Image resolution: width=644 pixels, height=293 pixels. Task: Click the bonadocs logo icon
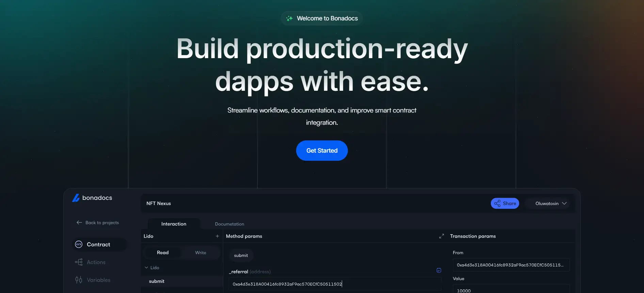click(x=76, y=198)
